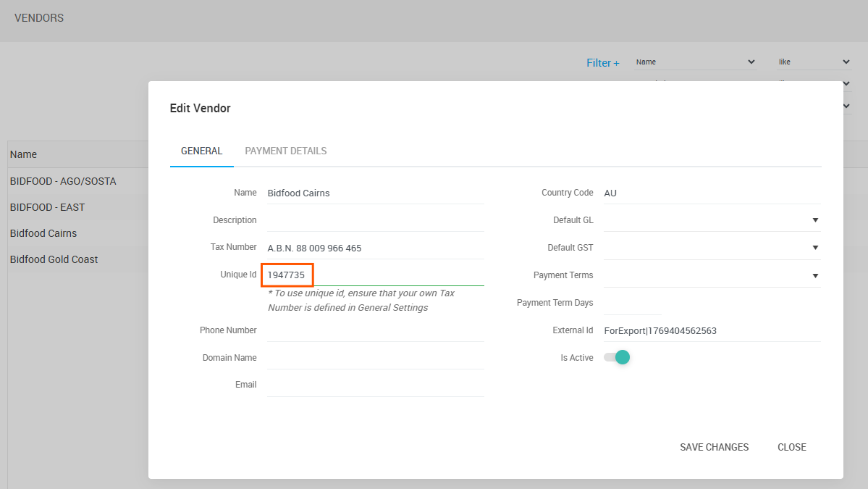The image size is (868, 489).
Task: Focus the Phone Number input field
Action: (x=375, y=330)
